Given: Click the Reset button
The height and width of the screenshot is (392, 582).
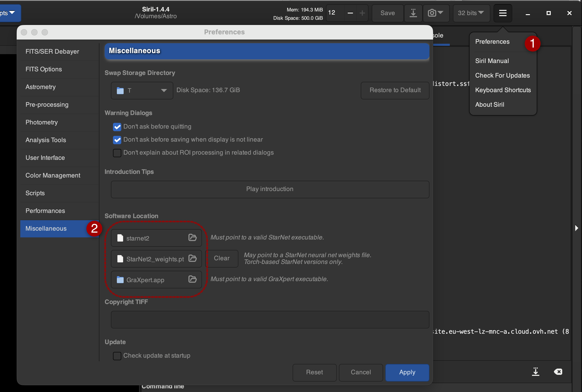Looking at the screenshot, I should point(314,372).
